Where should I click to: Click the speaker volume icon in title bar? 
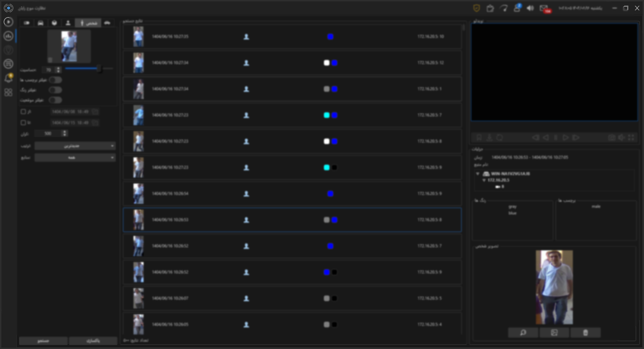tap(530, 8)
